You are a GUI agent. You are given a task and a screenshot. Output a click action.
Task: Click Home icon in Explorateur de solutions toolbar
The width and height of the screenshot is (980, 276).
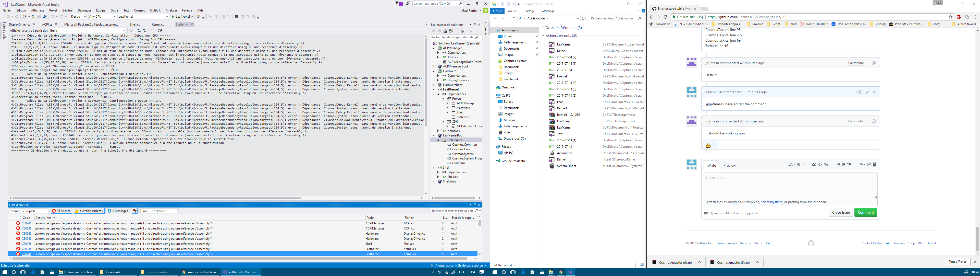(x=445, y=31)
